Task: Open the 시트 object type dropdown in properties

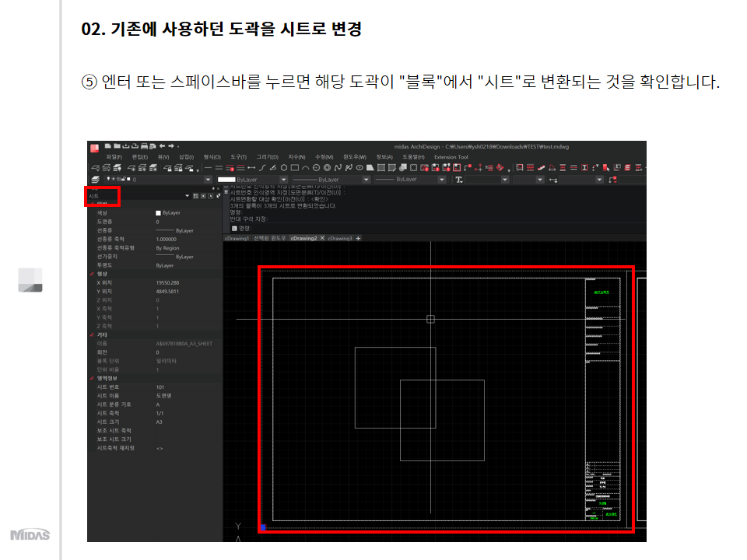Action: coord(188,196)
